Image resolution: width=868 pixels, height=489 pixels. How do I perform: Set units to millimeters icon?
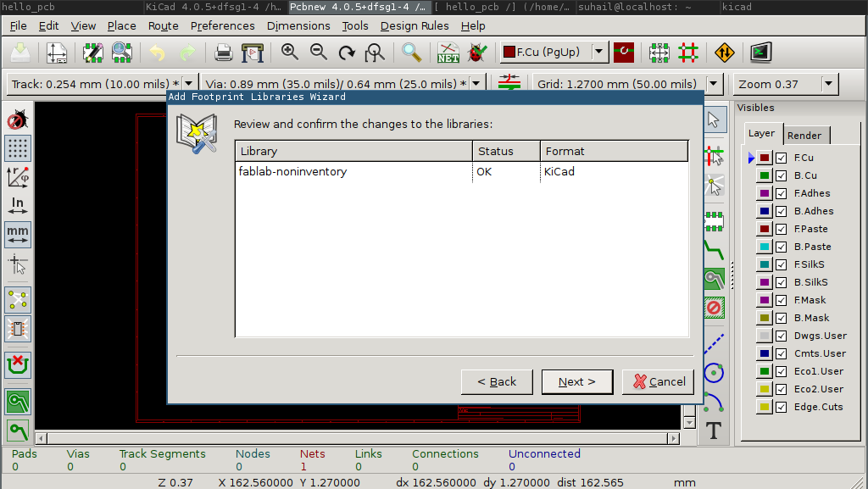point(18,235)
